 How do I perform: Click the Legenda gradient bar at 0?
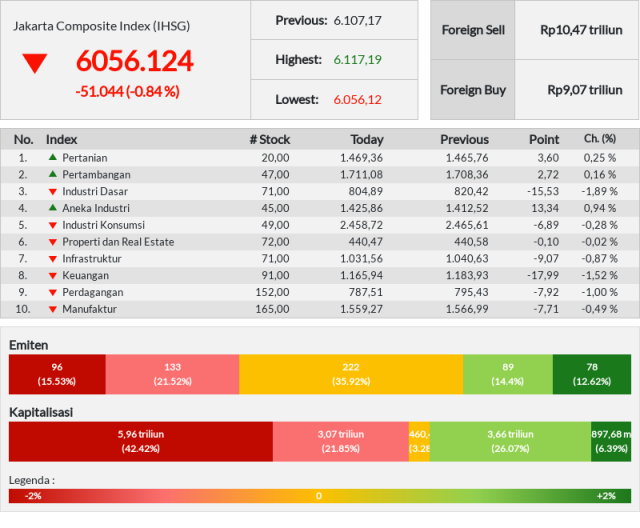[319, 496]
